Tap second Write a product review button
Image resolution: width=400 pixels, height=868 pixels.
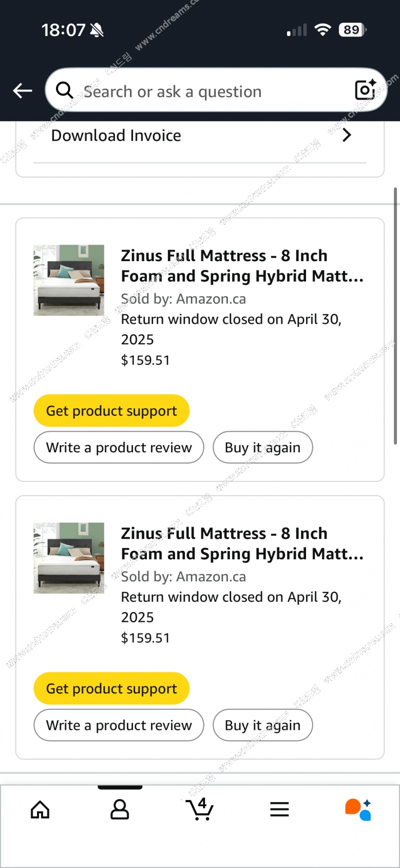[119, 725]
